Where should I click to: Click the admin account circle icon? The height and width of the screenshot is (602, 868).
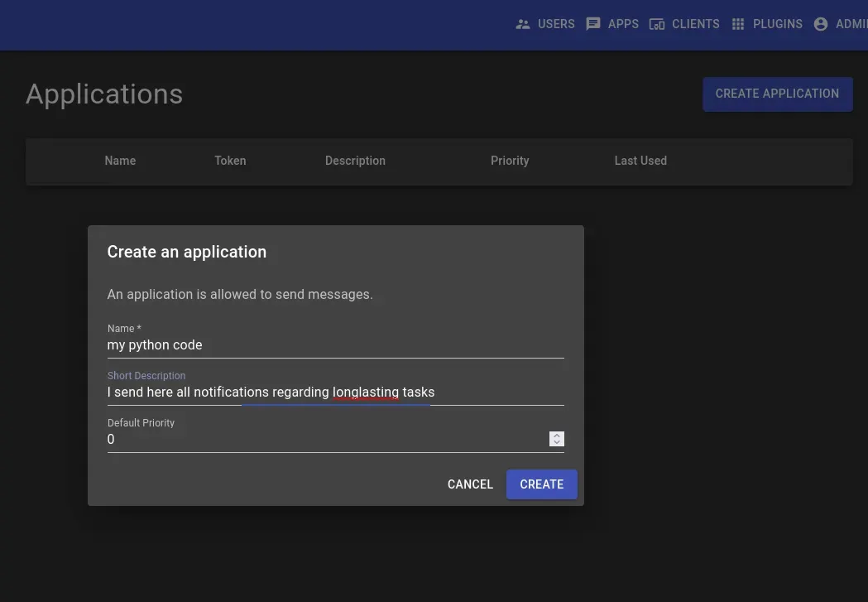820,24
